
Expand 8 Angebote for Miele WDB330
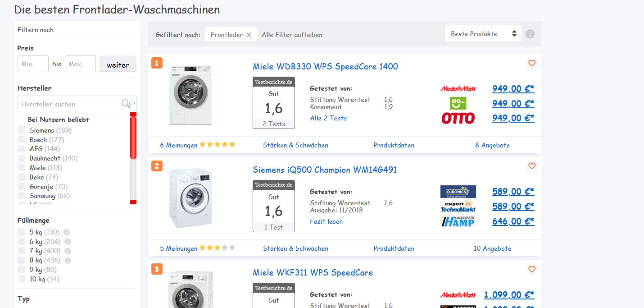point(492,145)
